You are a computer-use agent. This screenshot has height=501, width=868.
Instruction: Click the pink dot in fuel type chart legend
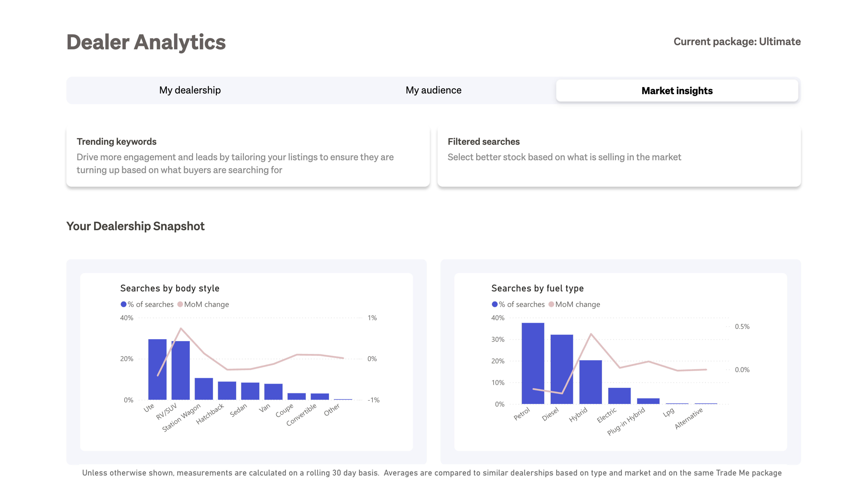click(551, 304)
